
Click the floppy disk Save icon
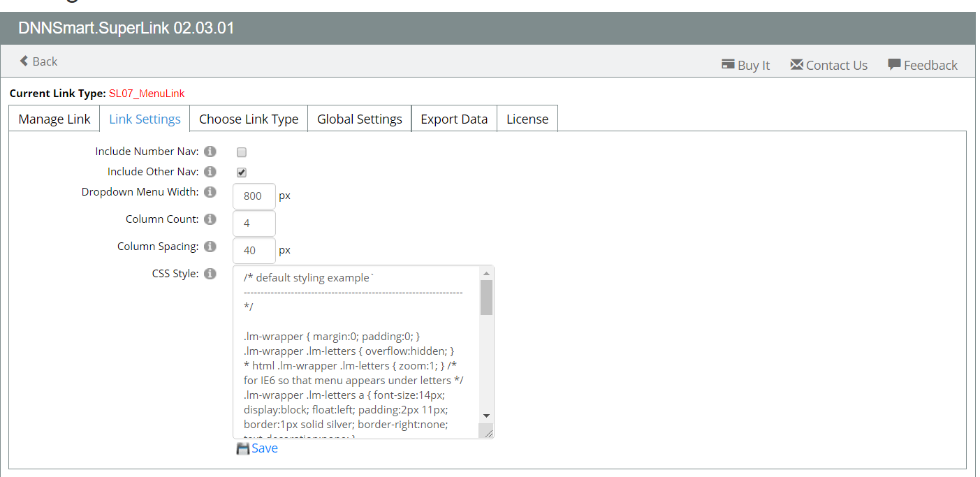(243, 448)
